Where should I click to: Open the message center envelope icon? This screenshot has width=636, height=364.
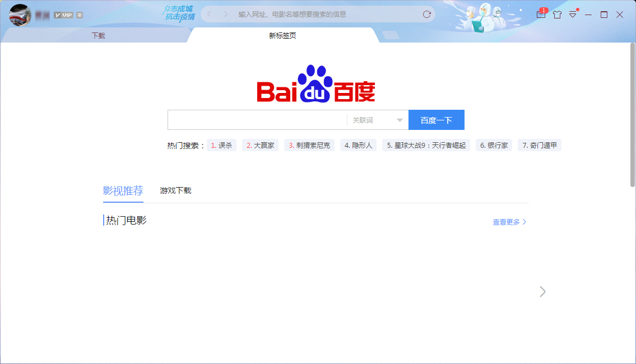541,15
